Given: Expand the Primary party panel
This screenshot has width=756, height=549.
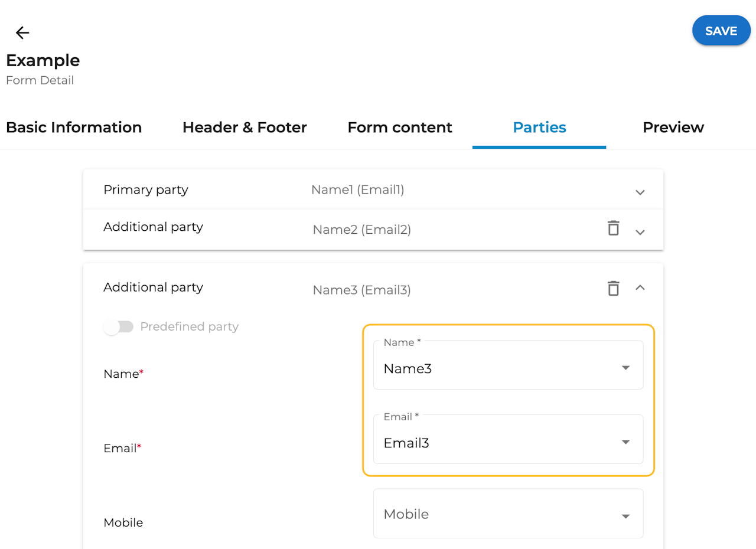Looking at the screenshot, I should 640,192.
